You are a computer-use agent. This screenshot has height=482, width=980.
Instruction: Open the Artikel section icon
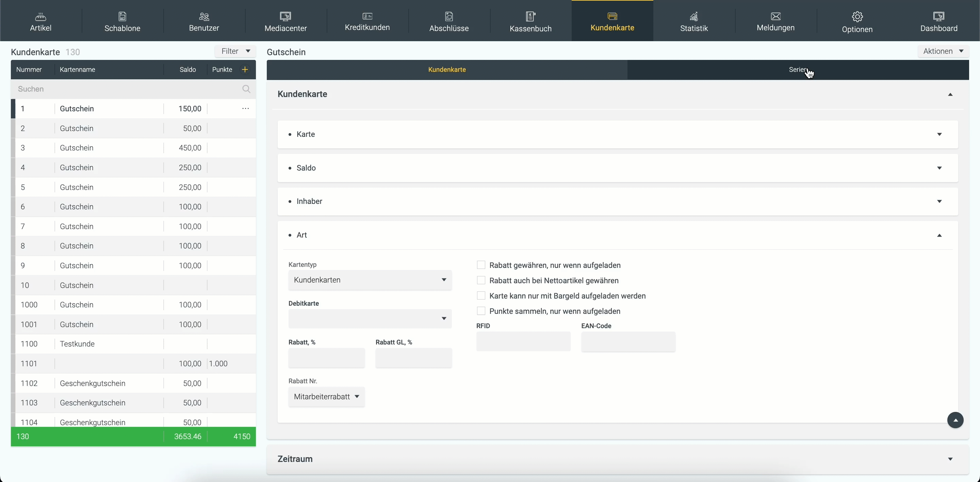click(40, 16)
